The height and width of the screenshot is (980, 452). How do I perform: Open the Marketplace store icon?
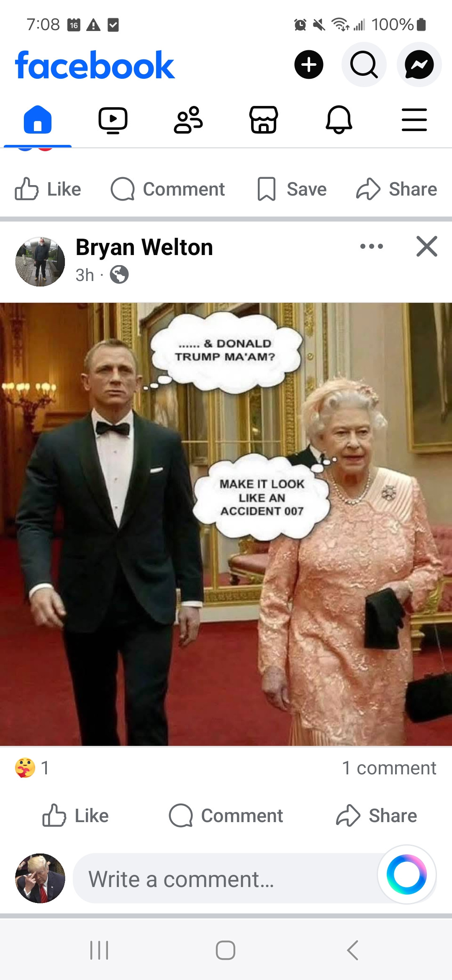point(264,120)
